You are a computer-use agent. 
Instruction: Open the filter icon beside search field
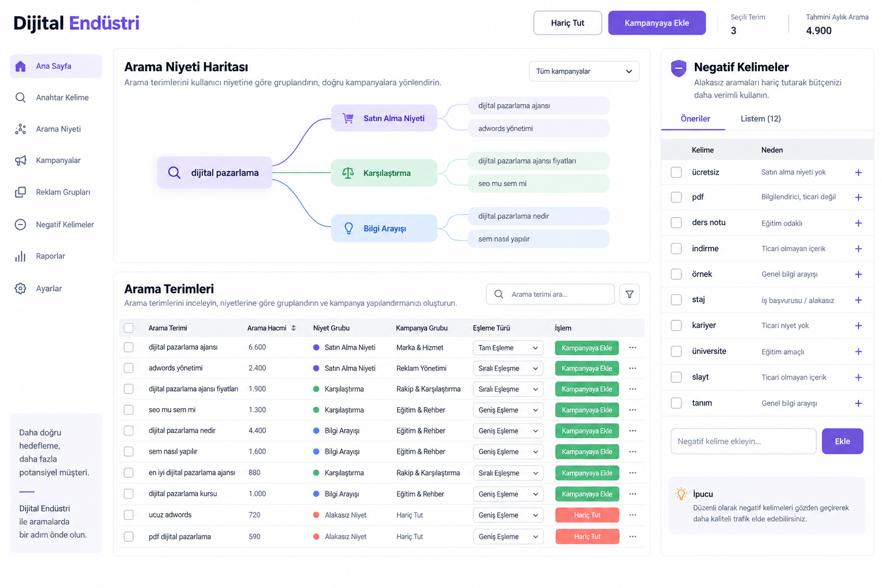point(629,294)
